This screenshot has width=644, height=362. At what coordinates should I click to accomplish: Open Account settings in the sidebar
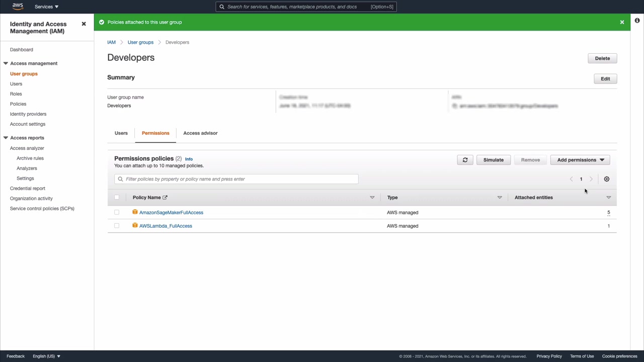click(x=28, y=124)
